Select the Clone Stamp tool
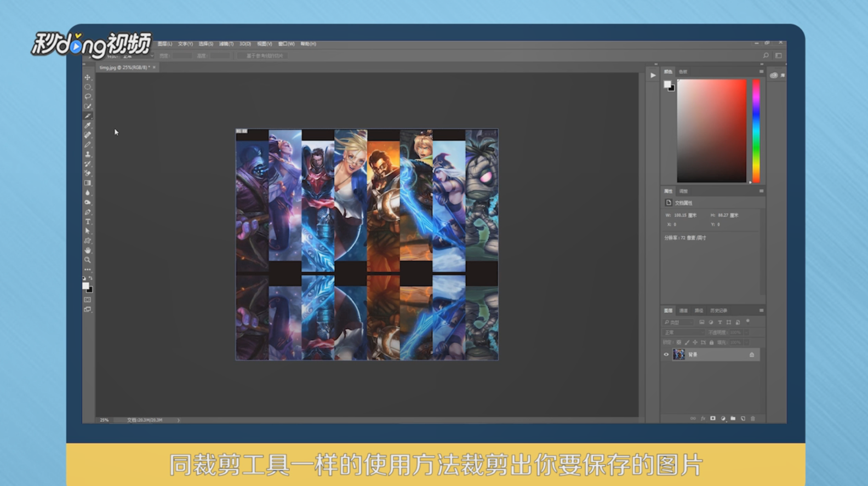This screenshot has height=486, width=868. (x=88, y=155)
